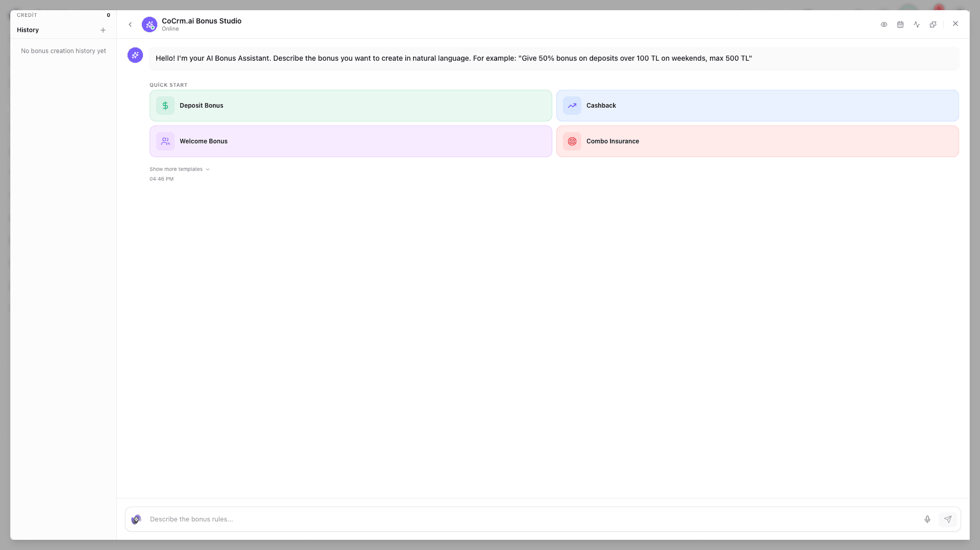Toggle the trend chart icon on Cashback
Viewport: 980px width, 550px height.
pos(572,105)
